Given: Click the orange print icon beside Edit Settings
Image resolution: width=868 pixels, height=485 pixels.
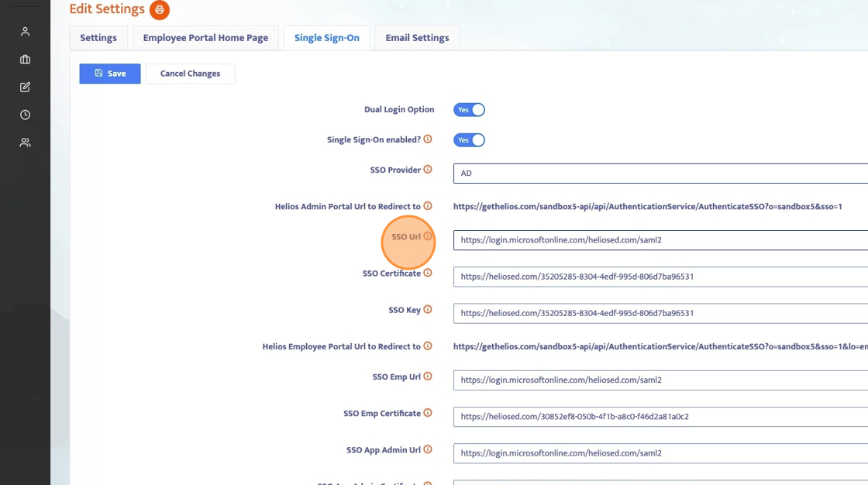Looking at the screenshot, I should point(160,9).
